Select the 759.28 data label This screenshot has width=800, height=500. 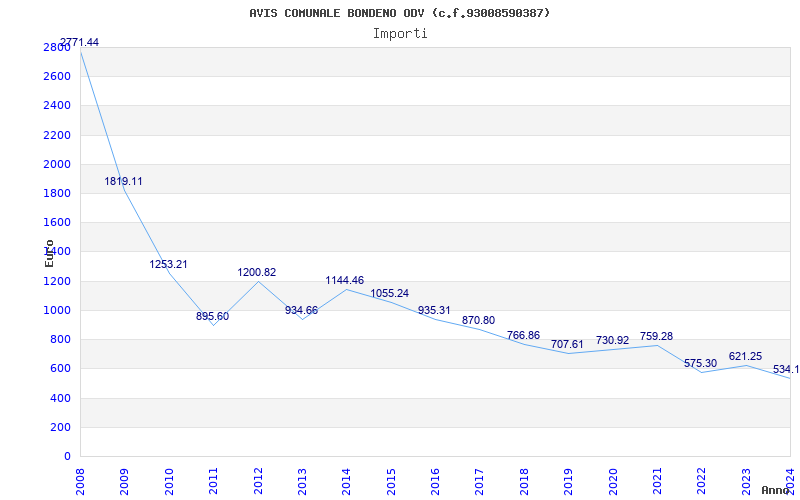(657, 336)
